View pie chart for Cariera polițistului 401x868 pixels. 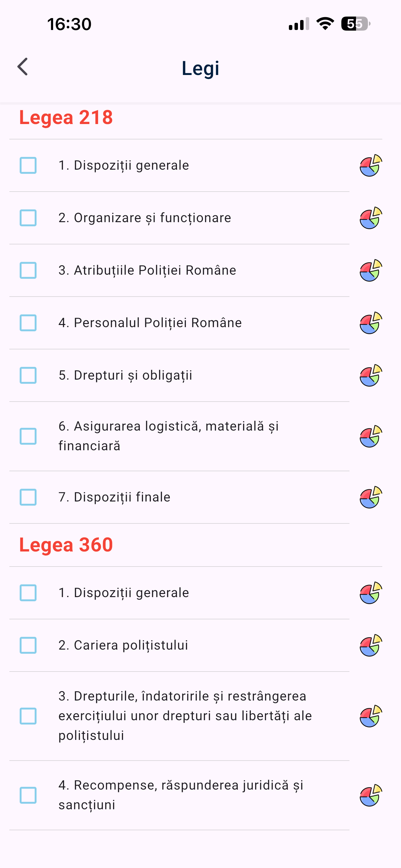[x=371, y=645]
